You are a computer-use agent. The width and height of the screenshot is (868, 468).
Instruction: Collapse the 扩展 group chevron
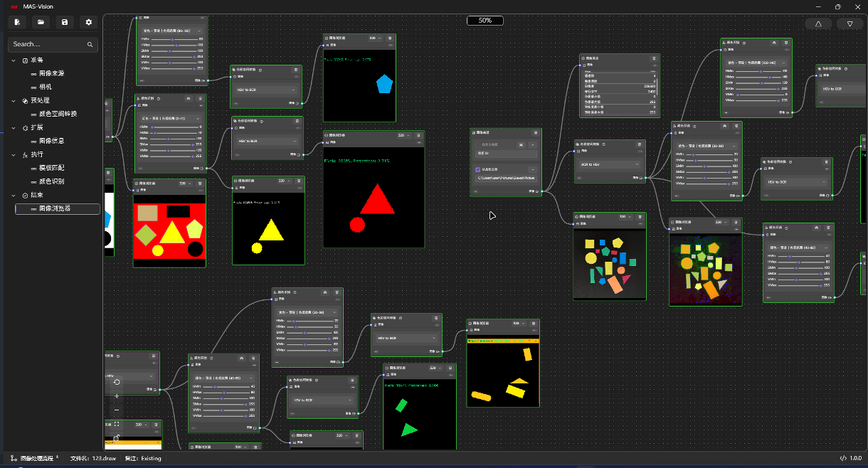[14, 128]
